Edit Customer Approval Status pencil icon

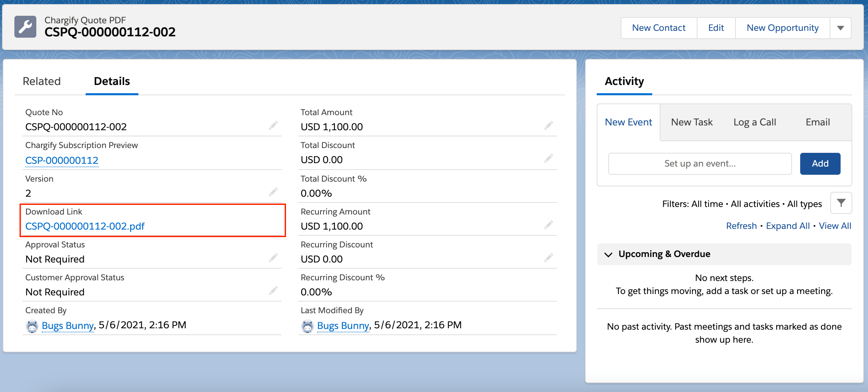click(273, 291)
